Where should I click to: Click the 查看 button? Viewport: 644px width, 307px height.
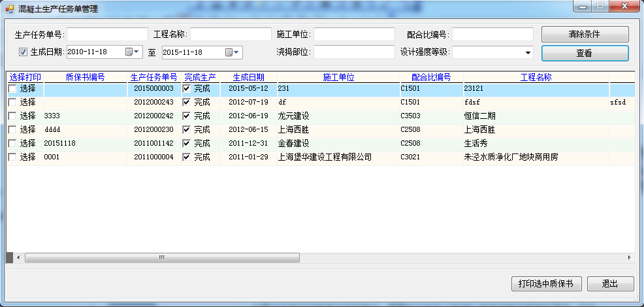(x=585, y=53)
